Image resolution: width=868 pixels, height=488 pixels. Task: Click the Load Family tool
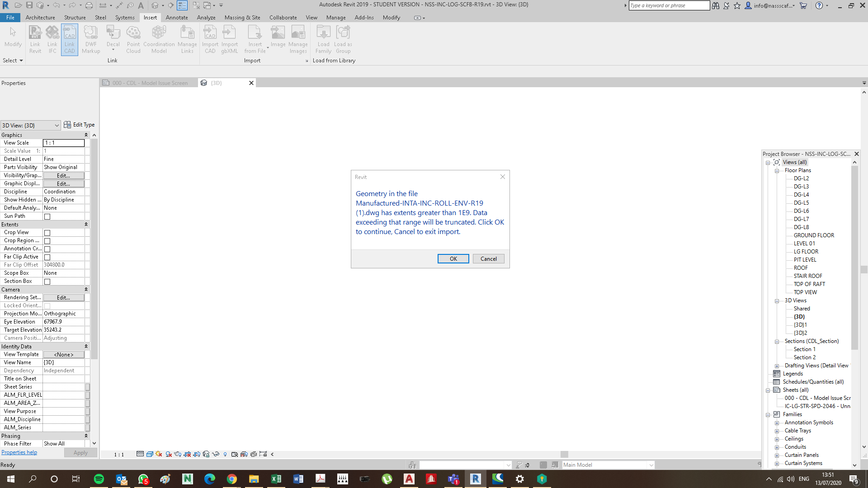pyautogui.click(x=323, y=38)
